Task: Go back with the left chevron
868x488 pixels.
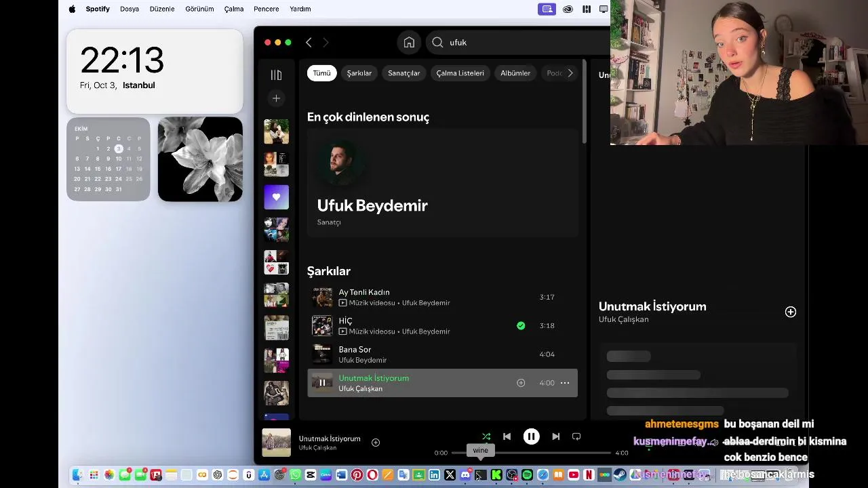Action: click(309, 42)
